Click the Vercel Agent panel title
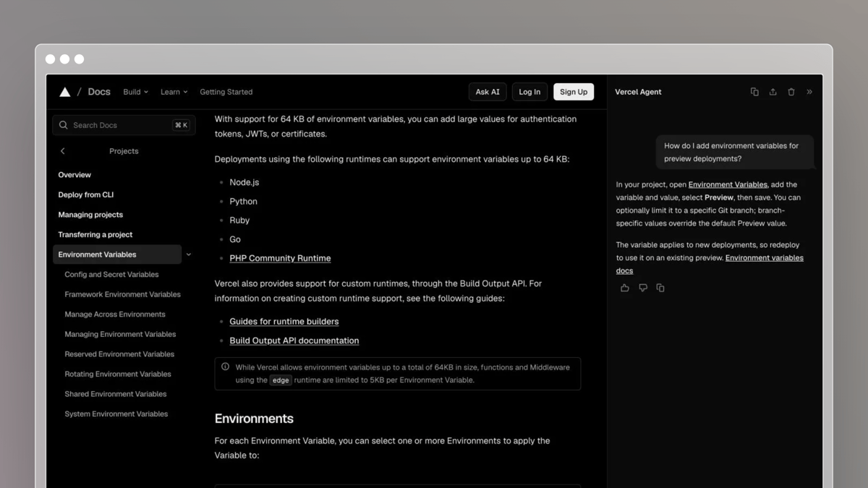The image size is (868, 488). [638, 92]
